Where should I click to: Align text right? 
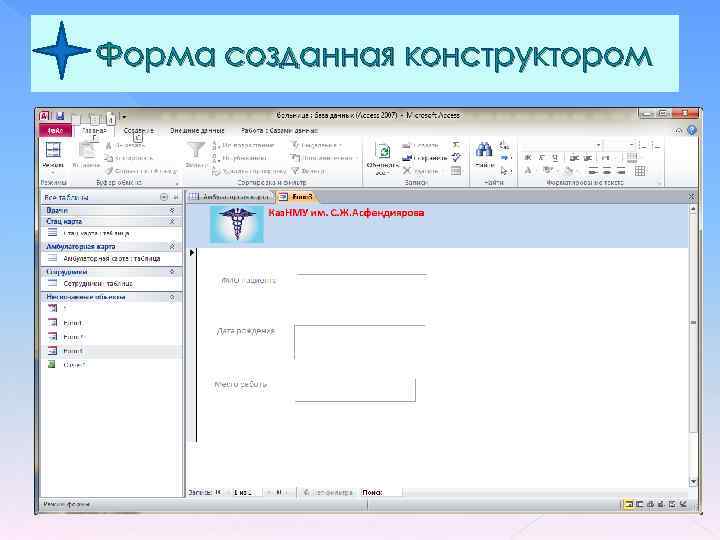click(621, 171)
